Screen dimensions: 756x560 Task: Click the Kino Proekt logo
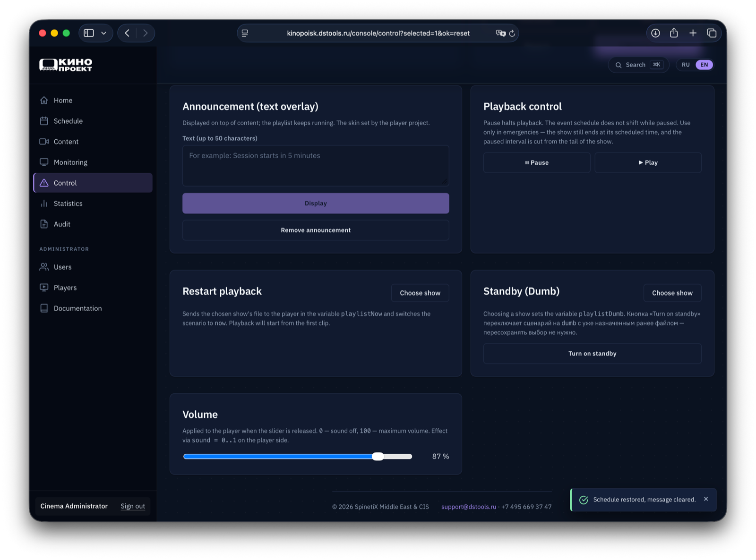click(x=66, y=65)
